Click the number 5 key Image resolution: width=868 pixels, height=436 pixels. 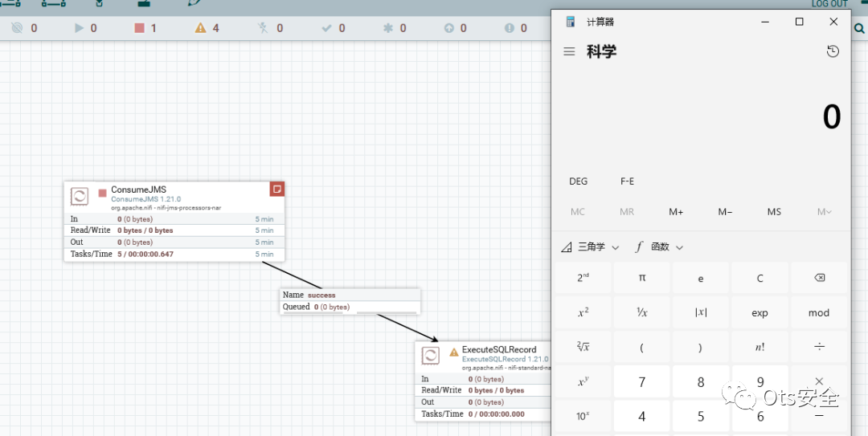[x=700, y=416]
